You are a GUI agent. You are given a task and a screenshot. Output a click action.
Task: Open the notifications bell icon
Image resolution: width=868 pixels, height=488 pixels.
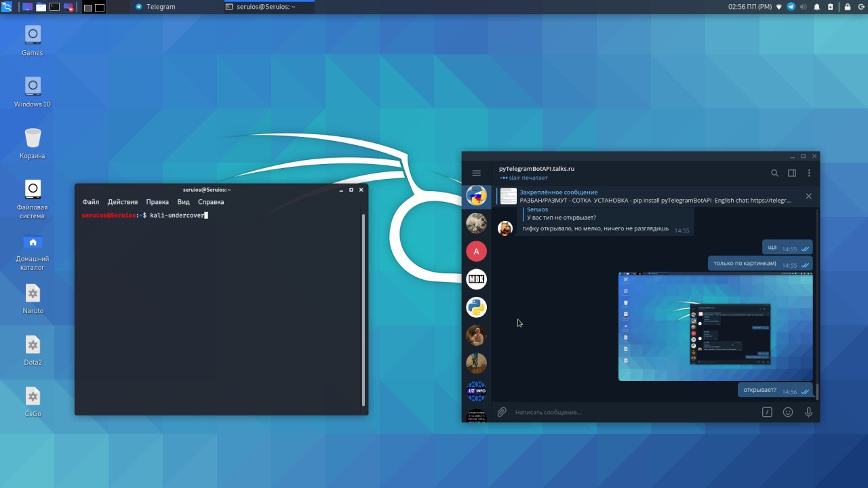coord(817,7)
